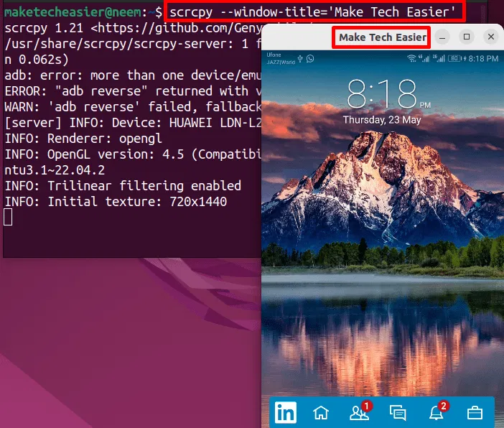Click the INFO: Initial texture: 720x1440 line

(x=116, y=202)
